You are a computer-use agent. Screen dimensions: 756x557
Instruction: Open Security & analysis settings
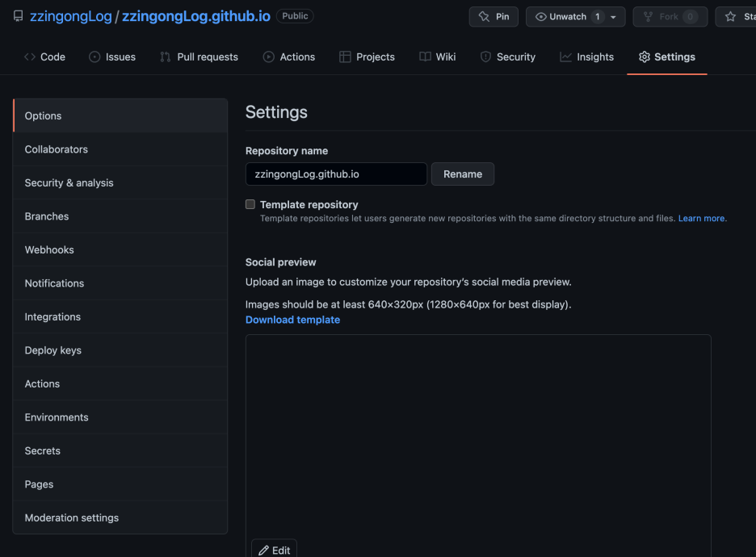[120, 182]
